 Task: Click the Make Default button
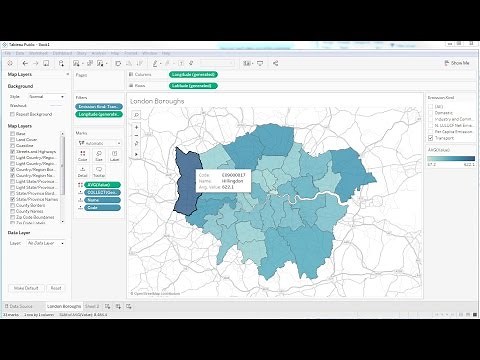26,288
